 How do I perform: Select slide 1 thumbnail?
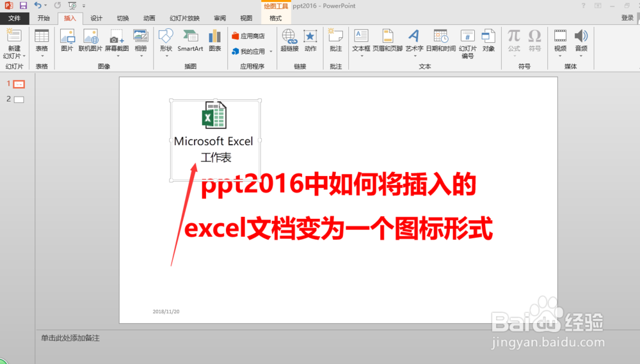[19, 84]
